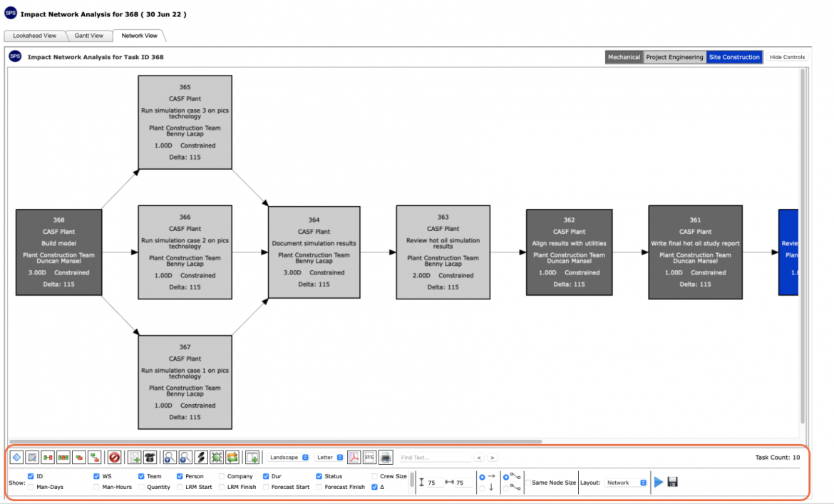The width and height of the screenshot is (834, 504).
Task: Click the printer icon
Action: pos(386,457)
